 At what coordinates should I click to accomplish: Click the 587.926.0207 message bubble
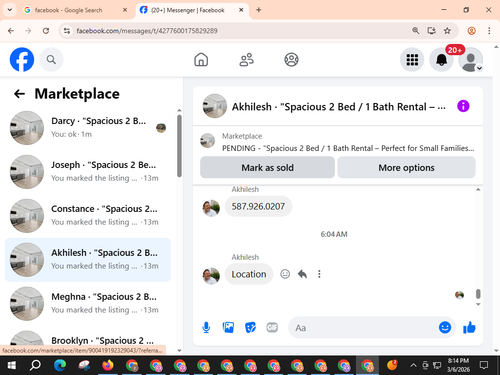click(x=258, y=206)
